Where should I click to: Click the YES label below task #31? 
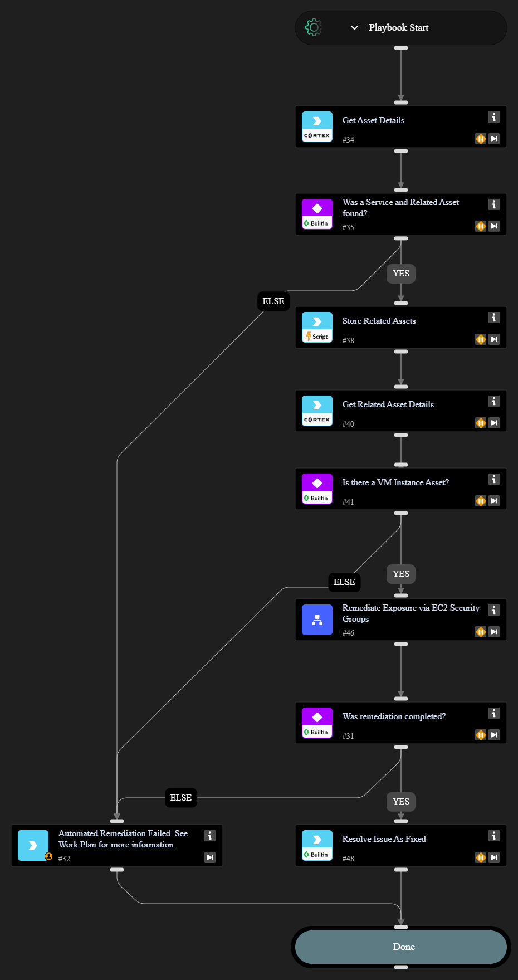(x=401, y=802)
